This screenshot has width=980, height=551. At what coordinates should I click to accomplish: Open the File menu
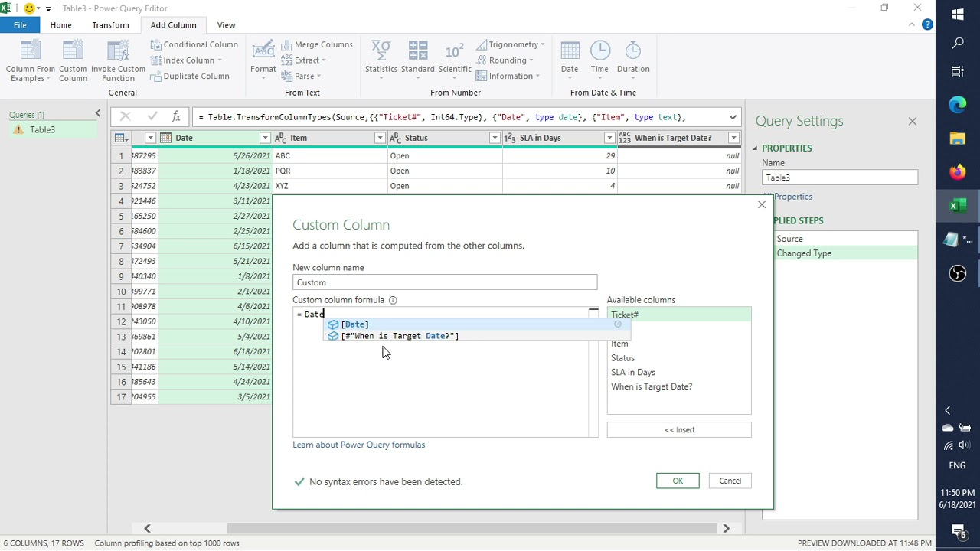(x=20, y=25)
